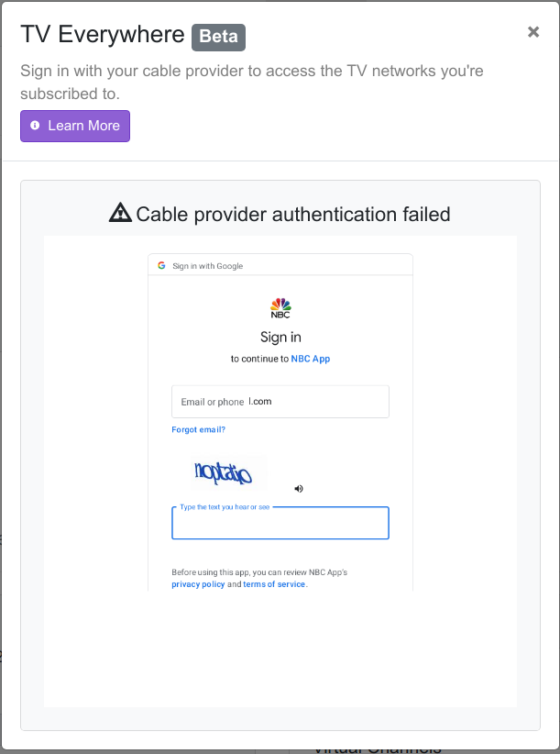Click the Learn More button
The image size is (560, 754).
click(x=75, y=126)
